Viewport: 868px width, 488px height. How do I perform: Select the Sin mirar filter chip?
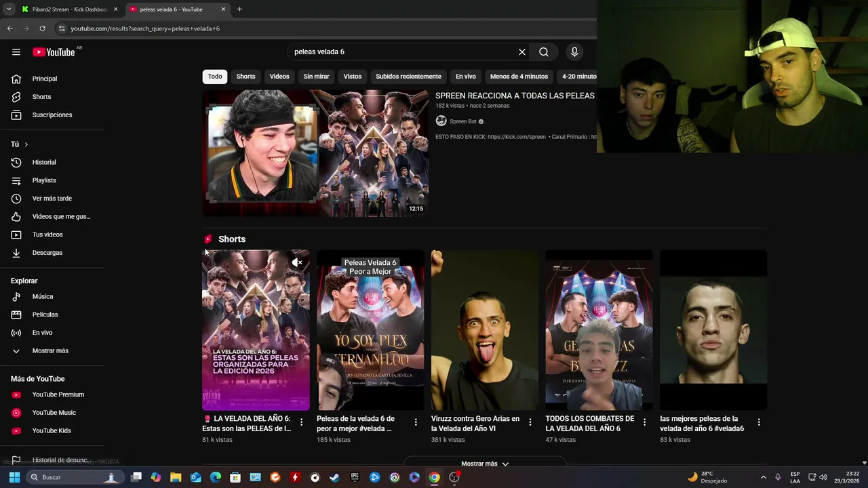[316, 77]
